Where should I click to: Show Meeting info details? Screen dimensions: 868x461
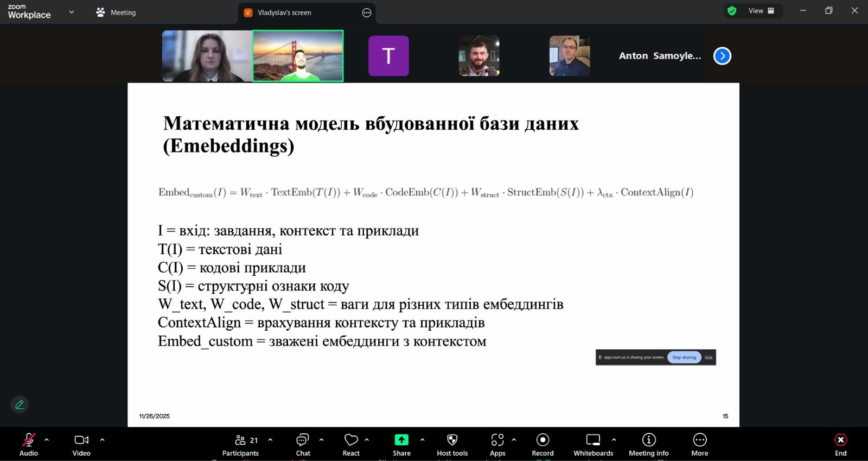648,444
